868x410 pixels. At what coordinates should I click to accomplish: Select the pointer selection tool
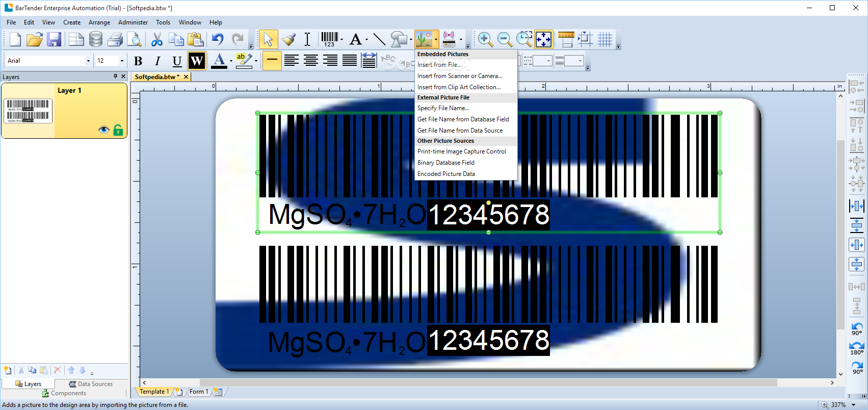[268, 39]
